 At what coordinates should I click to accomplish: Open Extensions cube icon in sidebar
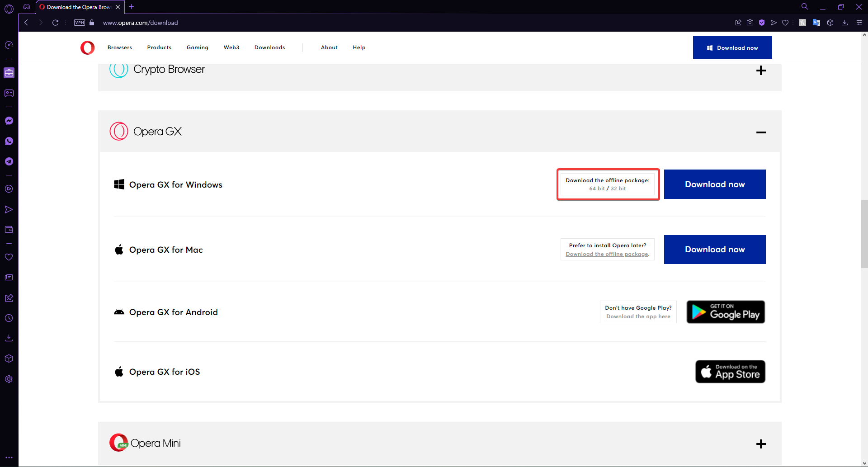9,359
